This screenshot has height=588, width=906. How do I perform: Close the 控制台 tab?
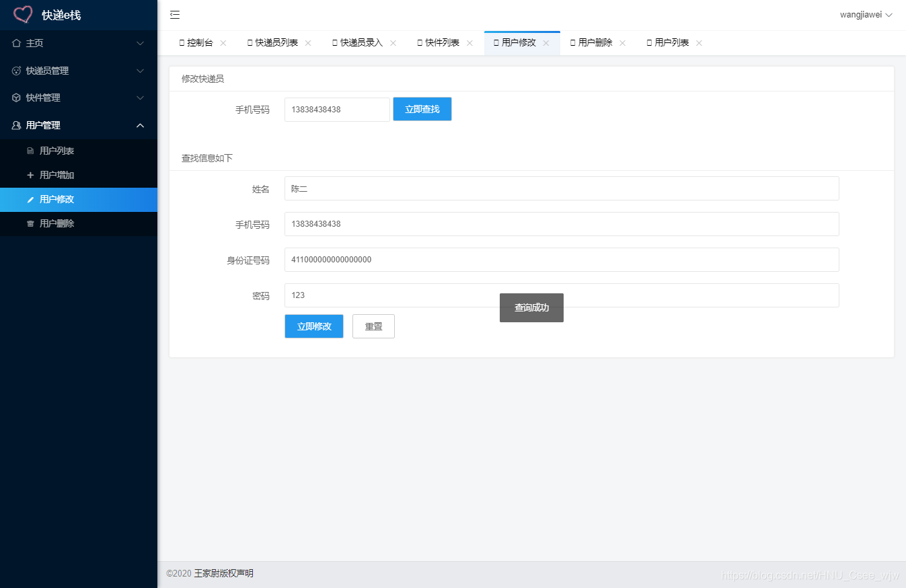(x=223, y=43)
